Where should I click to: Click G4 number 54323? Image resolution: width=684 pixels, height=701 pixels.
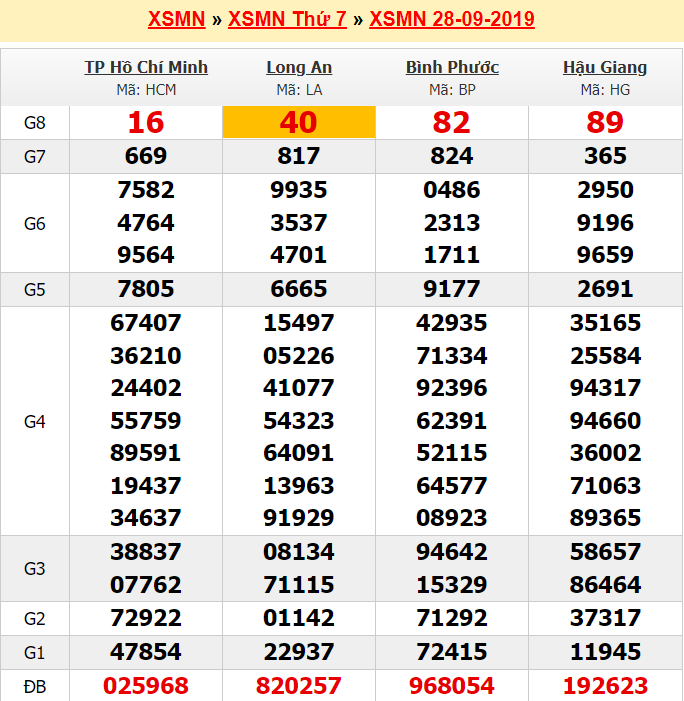[299, 421]
